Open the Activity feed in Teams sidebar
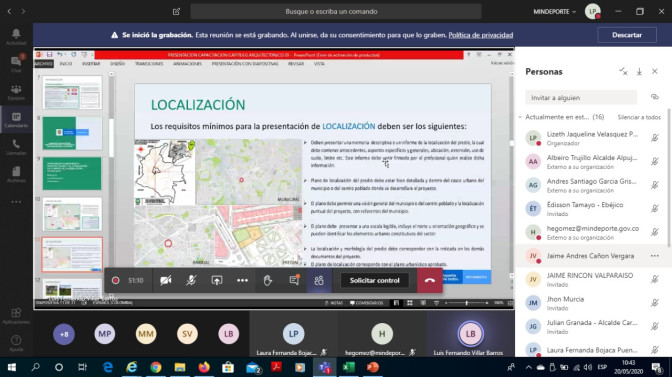672x377 pixels. pos(16,37)
